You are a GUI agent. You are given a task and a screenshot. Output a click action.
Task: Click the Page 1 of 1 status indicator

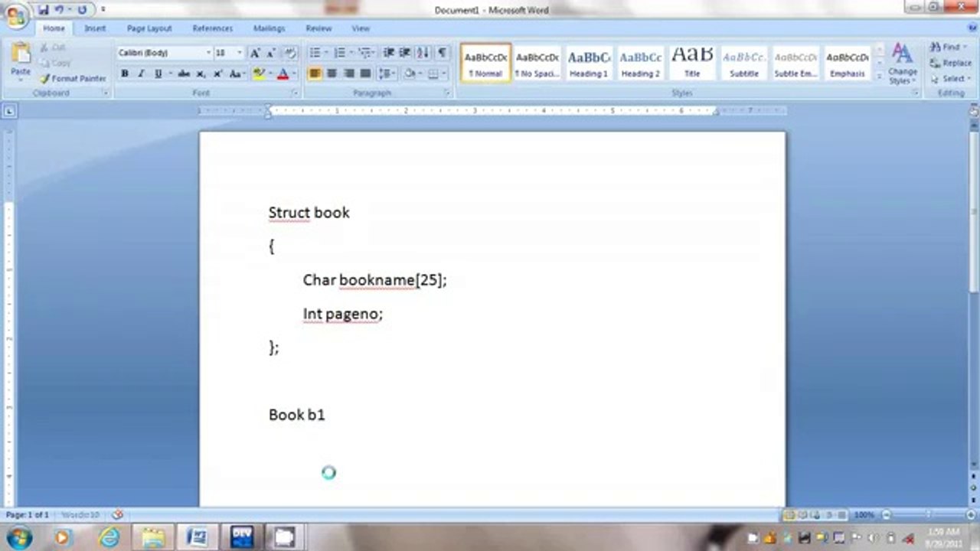pyautogui.click(x=28, y=515)
